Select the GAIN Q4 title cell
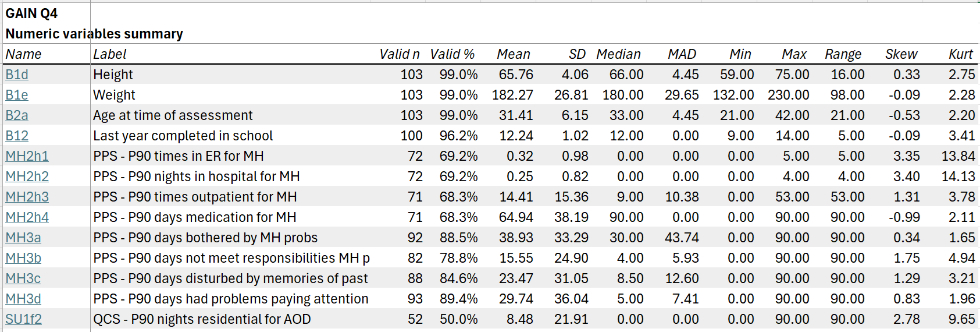Viewport: 980px width, 332px height. click(31, 13)
